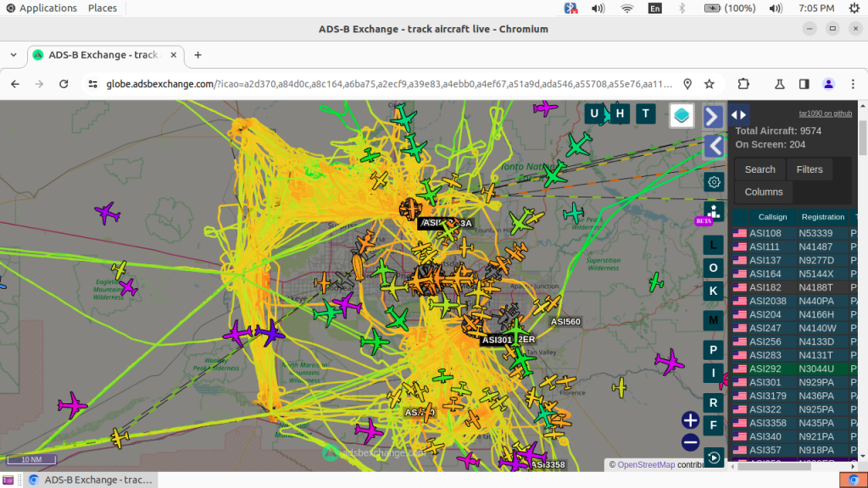
Task: Open location permission icon in address bar
Action: 687,84
